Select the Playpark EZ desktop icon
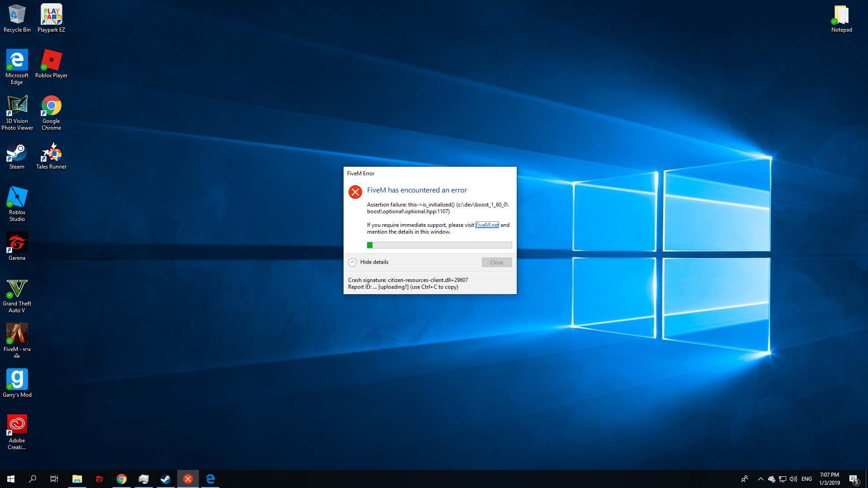Image resolution: width=868 pixels, height=488 pixels. 51,18
